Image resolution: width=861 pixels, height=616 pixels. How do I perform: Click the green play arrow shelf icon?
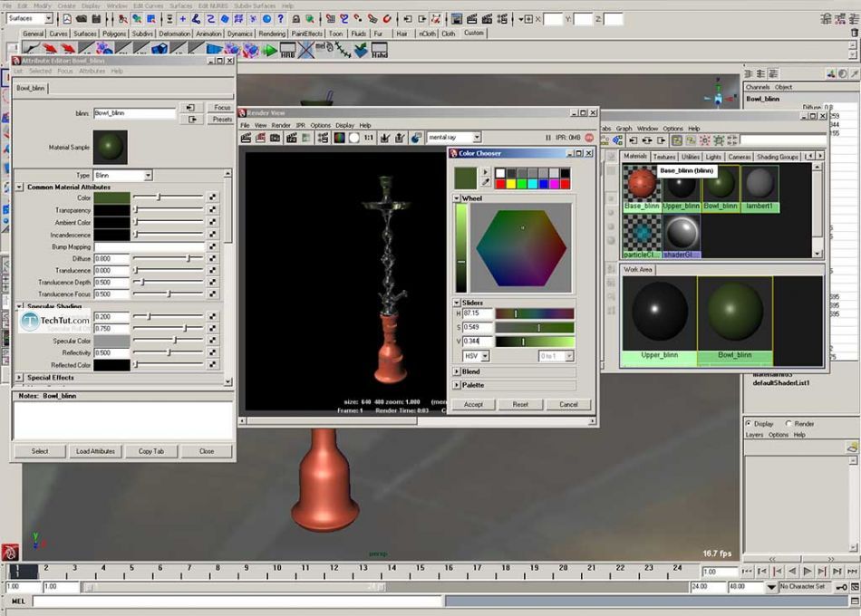(269, 51)
